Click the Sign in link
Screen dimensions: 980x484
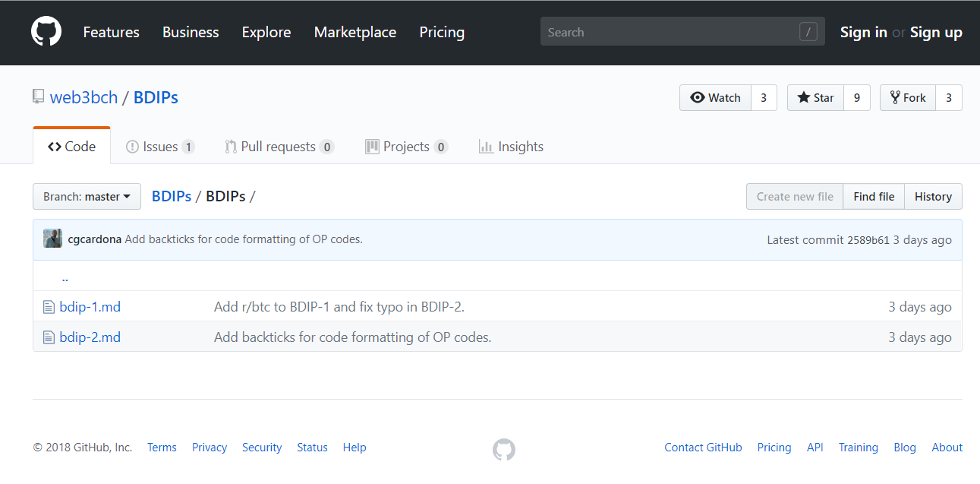pyautogui.click(x=864, y=32)
